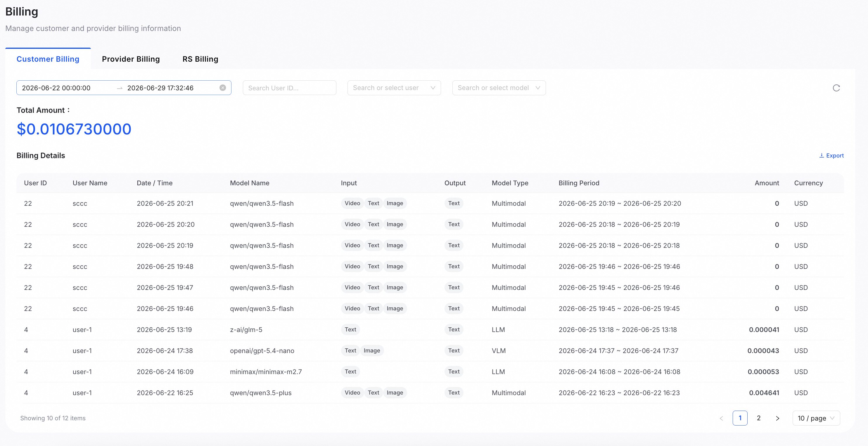Click the next page arrow
The height and width of the screenshot is (446, 868).
777,418
